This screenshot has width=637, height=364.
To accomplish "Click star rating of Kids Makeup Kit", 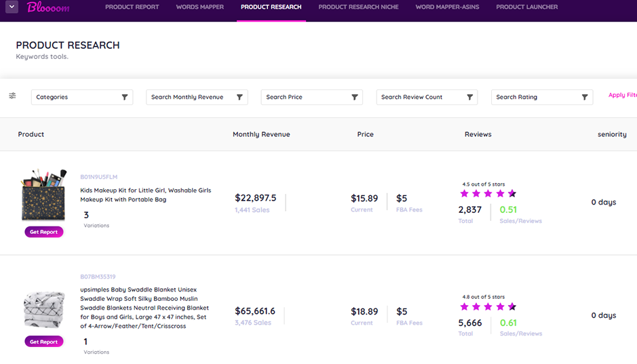I will tap(488, 194).
